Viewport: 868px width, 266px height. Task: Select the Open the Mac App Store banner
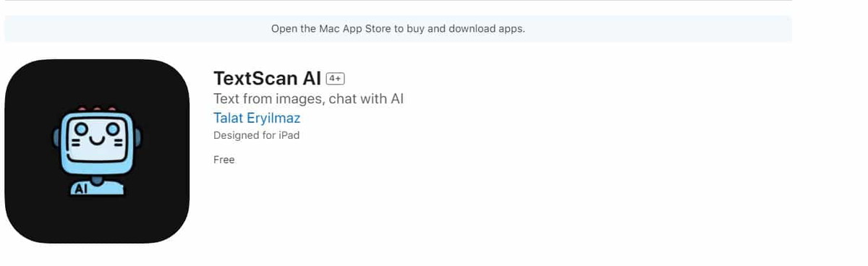(x=398, y=29)
